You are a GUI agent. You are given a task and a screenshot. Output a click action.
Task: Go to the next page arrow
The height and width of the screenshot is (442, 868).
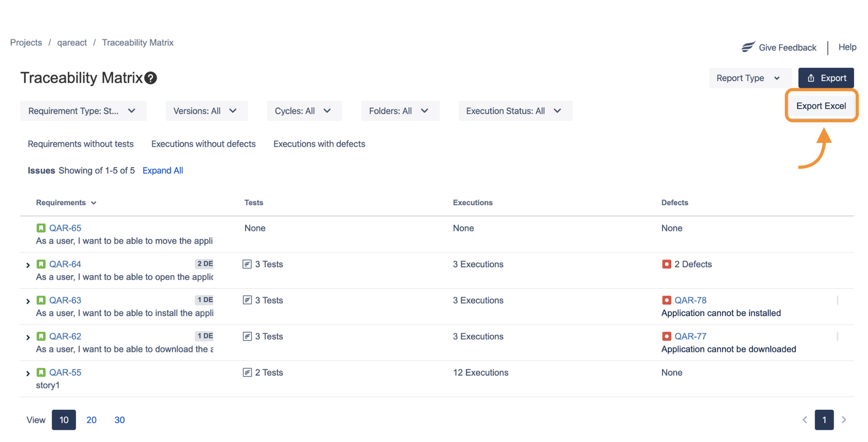coord(844,420)
